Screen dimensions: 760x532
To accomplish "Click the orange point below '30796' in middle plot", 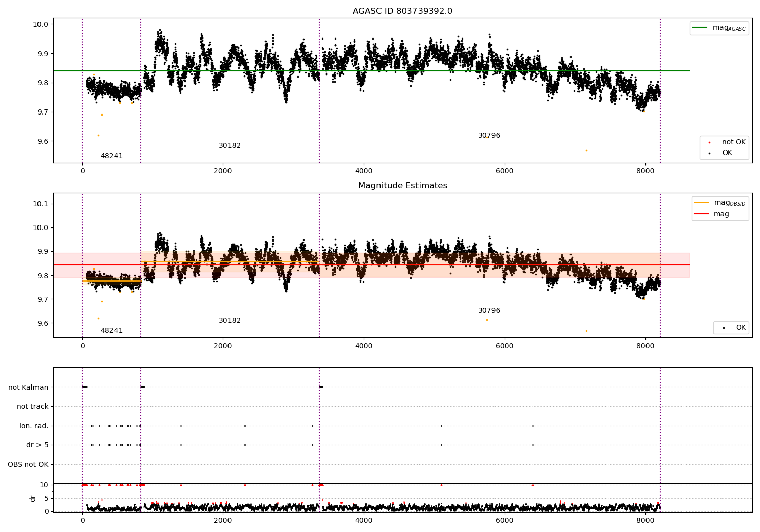I will coord(487,320).
